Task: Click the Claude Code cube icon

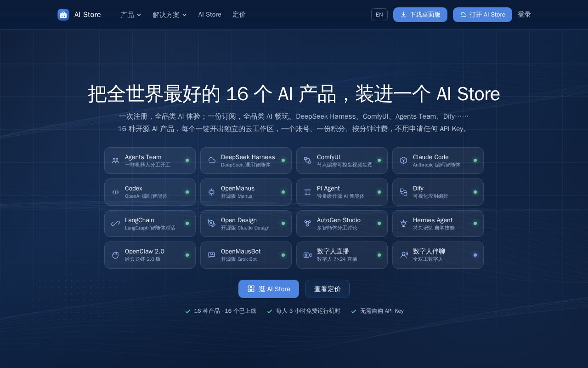Action: pyautogui.click(x=403, y=161)
